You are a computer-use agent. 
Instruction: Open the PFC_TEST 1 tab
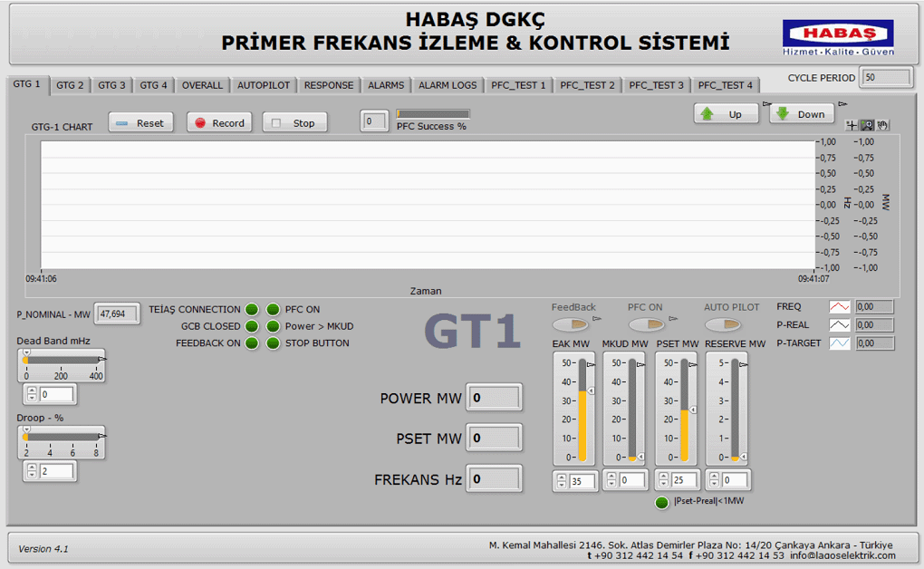[x=518, y=85]
